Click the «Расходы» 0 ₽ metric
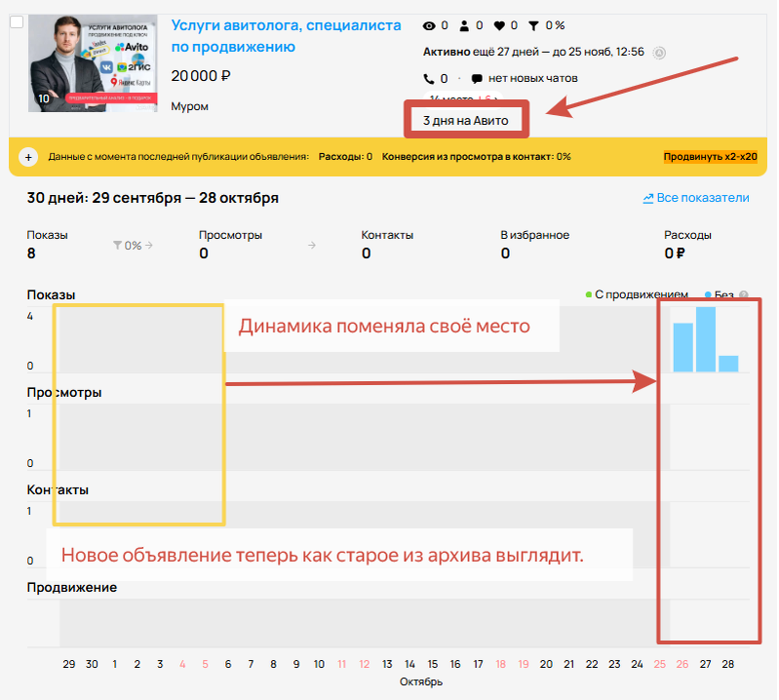 (687, 245)
